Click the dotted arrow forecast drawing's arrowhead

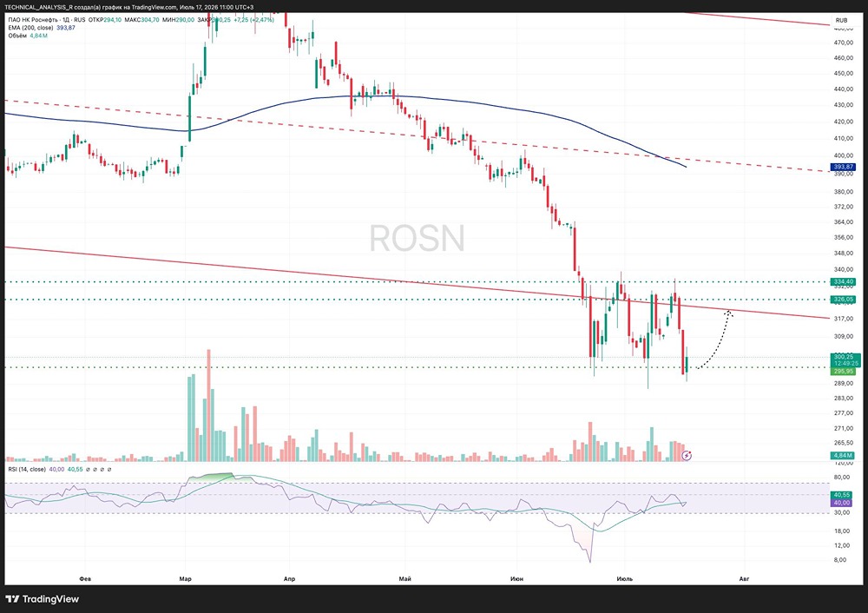tap(729, 314)
